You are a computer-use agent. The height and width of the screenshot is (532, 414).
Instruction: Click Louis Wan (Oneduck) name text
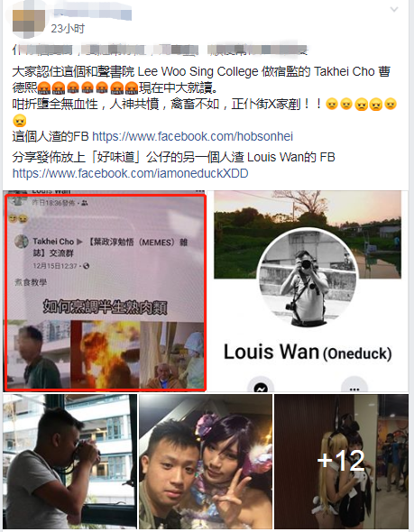click(308, 352)
